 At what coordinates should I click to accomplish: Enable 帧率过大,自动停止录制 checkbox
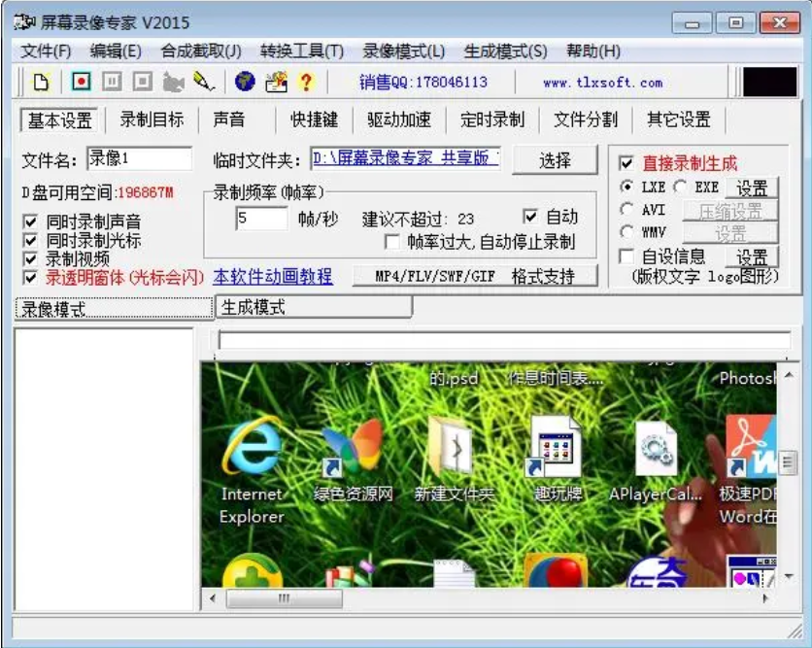pos(392,242)
